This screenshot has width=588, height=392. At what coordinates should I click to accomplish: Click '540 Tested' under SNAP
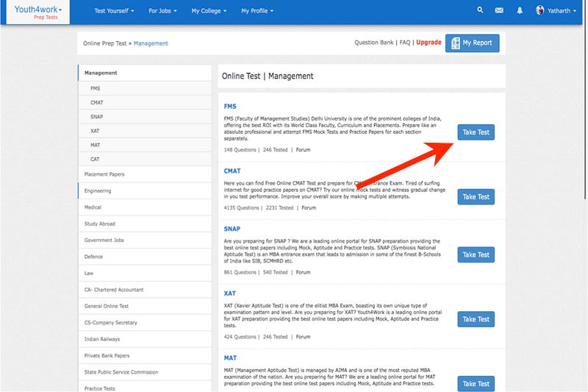coord(275,272)
